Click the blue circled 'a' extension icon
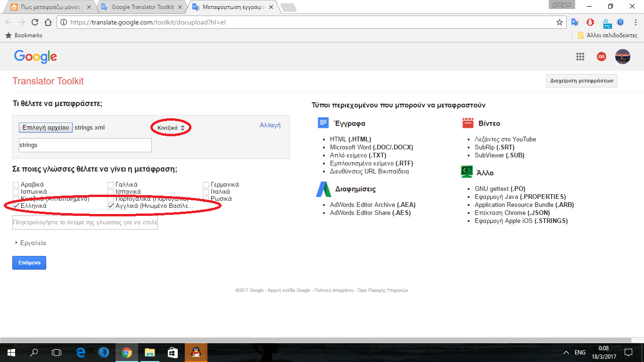Image resolution: width=644 pixels, height=362 pixels. (621, 22)
